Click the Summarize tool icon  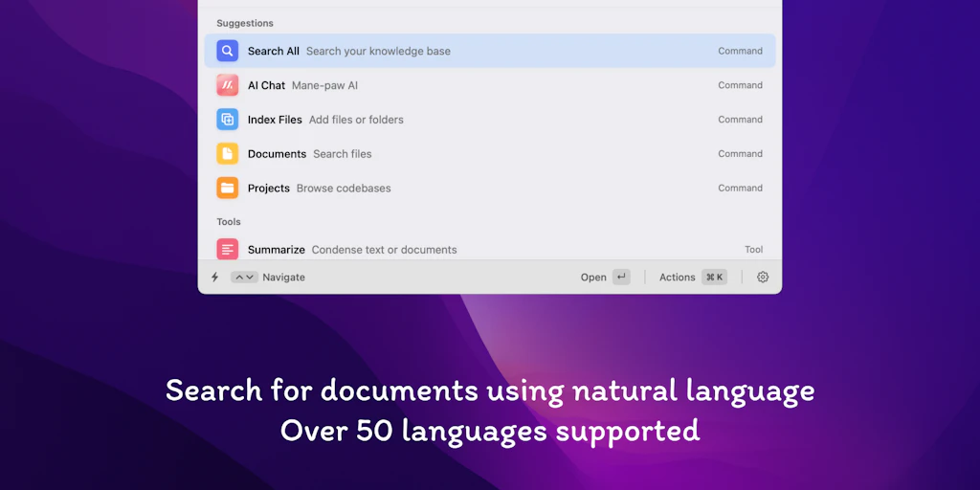[x=228, y=250]
